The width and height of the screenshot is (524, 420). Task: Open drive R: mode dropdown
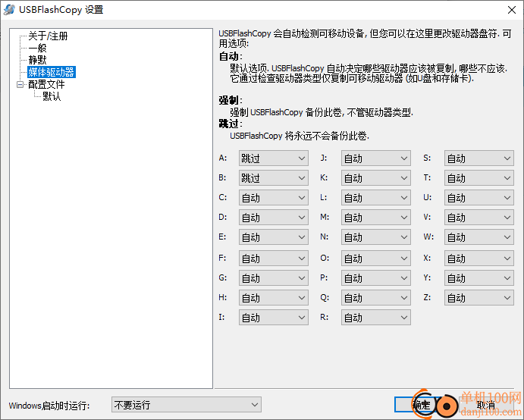point(376,317)
